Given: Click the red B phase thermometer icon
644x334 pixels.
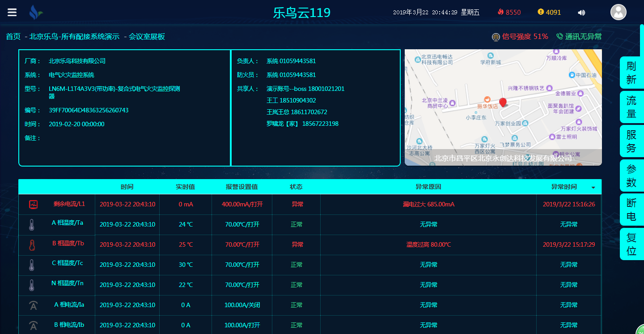Looking at the screenshot, I should tap(32, 245).
